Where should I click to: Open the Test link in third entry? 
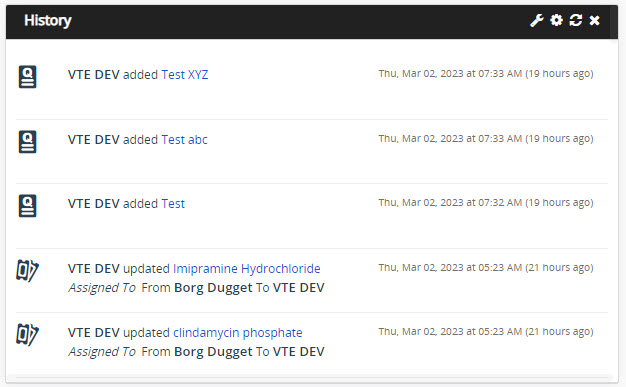click(x=173, y=204)
